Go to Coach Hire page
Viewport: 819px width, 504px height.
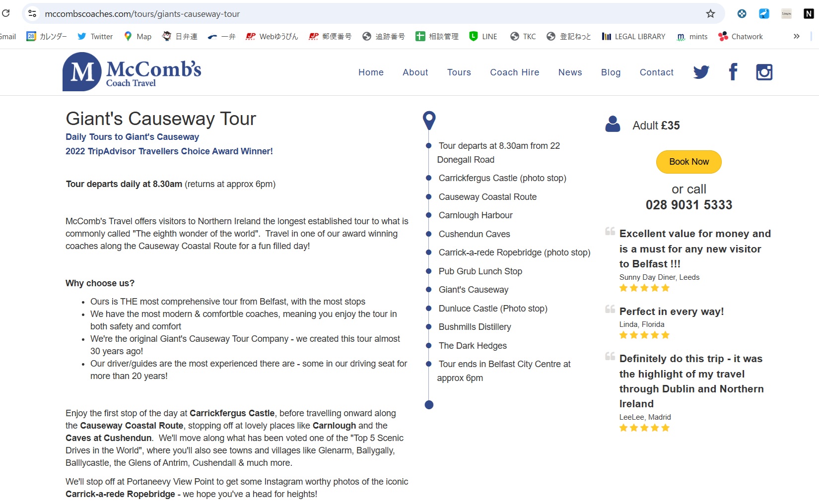coord(514,72)
